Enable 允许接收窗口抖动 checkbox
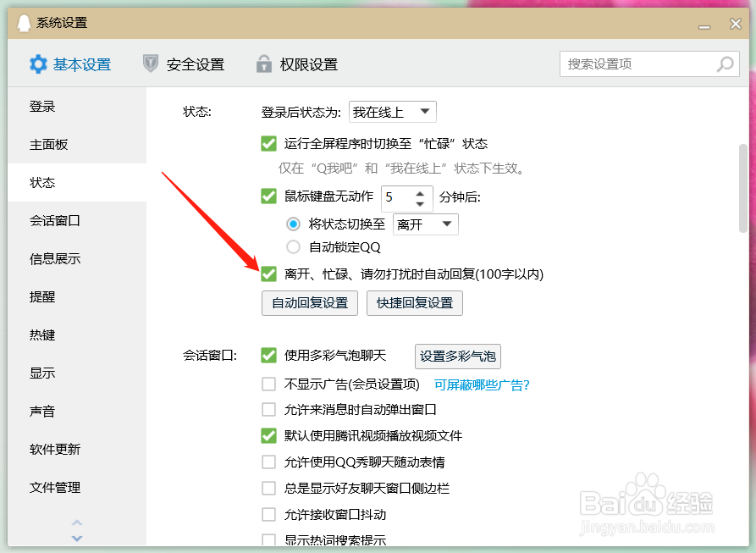The image size is (756, 553). pyautogui.click(x=268, y=514)
